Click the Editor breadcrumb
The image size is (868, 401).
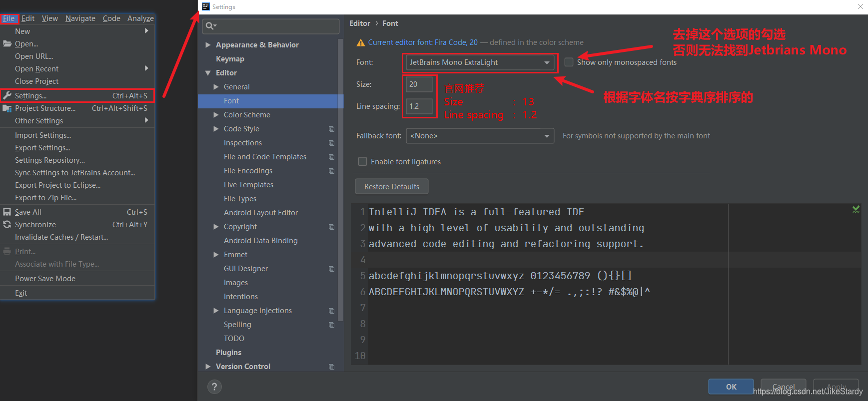(x=360, y=23)
